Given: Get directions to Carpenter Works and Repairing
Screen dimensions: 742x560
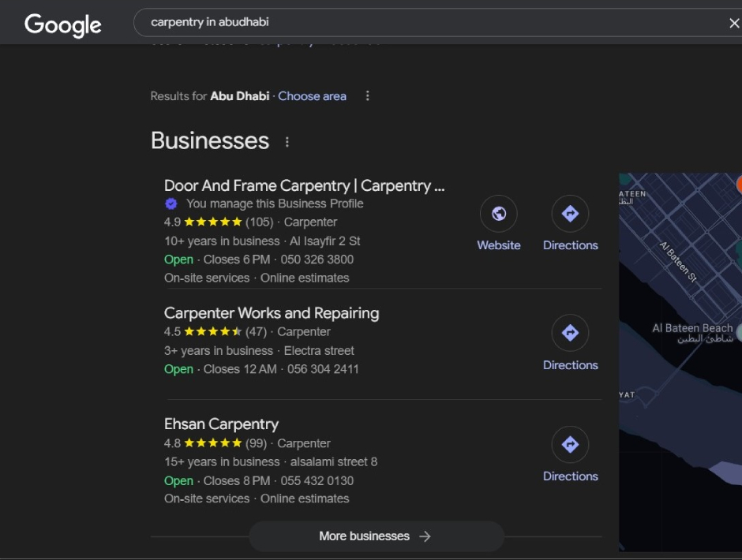Looking at the screenshot, I should [x=570, y=334].
